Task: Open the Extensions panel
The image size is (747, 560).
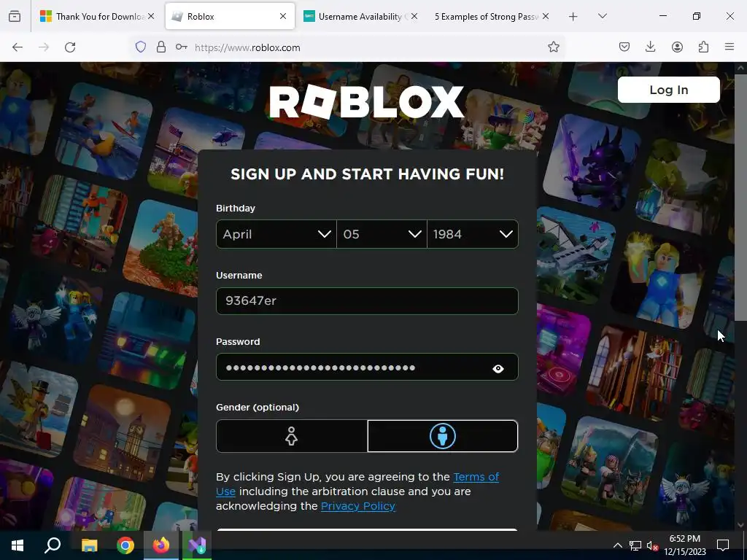Action: point(703,47)
